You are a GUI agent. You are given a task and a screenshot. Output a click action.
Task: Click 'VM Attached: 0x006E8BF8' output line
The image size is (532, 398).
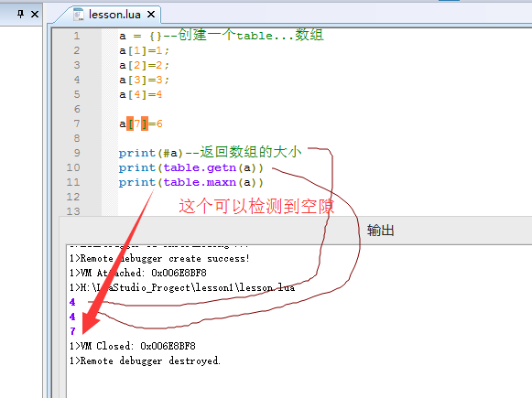(138, 273)
